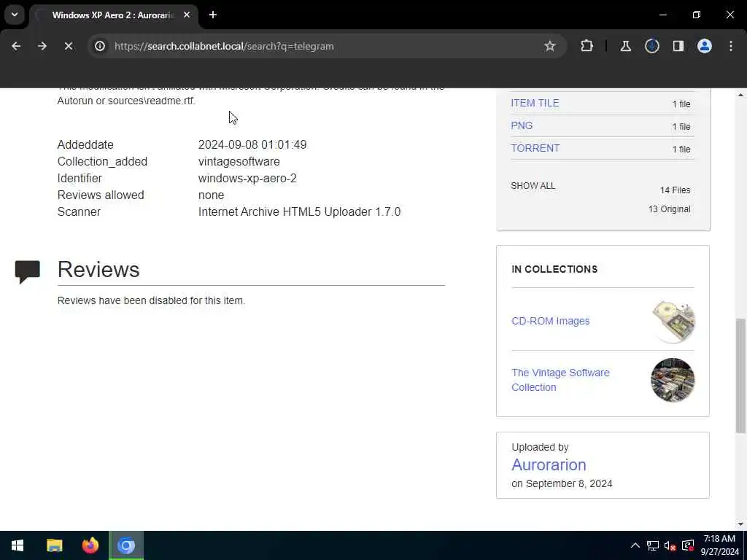
Task: Open the tab search dropdown
Action: [x=15, y=15]
